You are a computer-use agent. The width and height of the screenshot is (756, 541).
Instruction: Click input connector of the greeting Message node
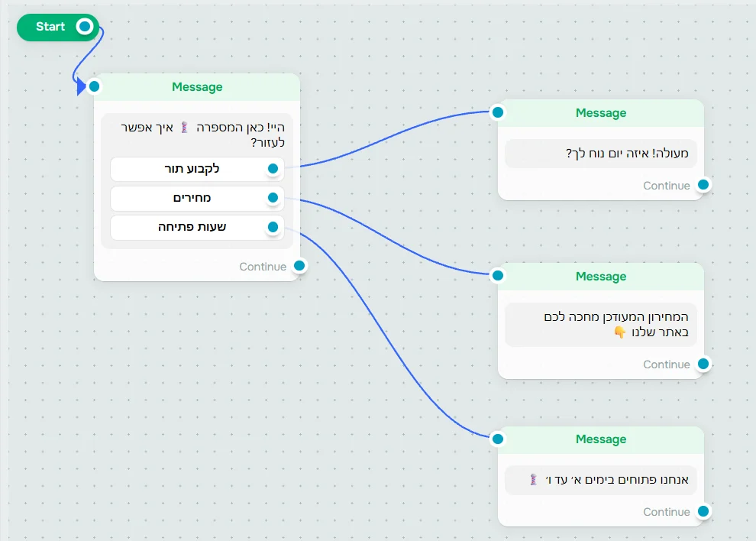pyautogui.click(x=95, y=86)
